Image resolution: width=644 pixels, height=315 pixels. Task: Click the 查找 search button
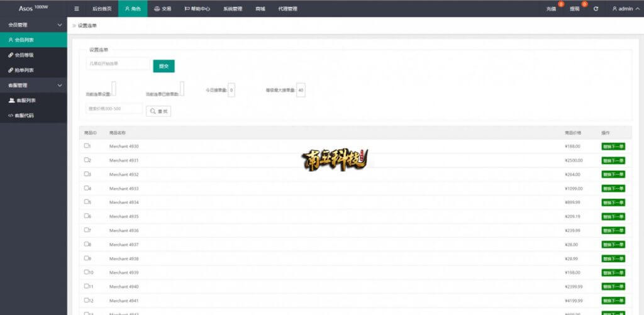click(x=158, y=111)
